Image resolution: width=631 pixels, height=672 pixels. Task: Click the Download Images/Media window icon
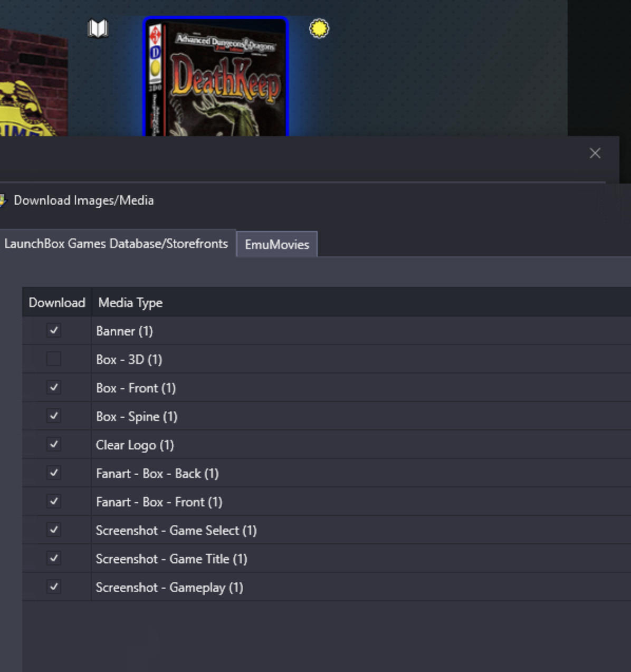[x=2, y=200]
